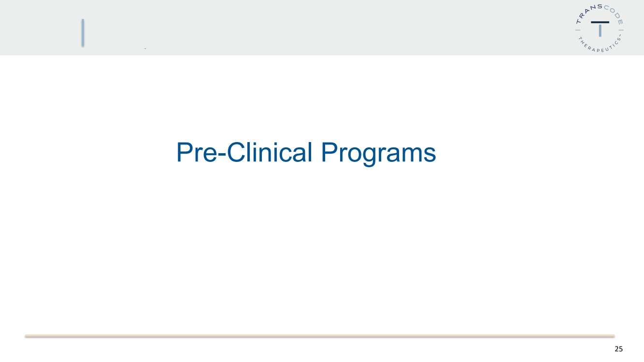This screenshot has height=362, width=644.
Task: Select the left dash mark of the logo
Action: [578, 30]
